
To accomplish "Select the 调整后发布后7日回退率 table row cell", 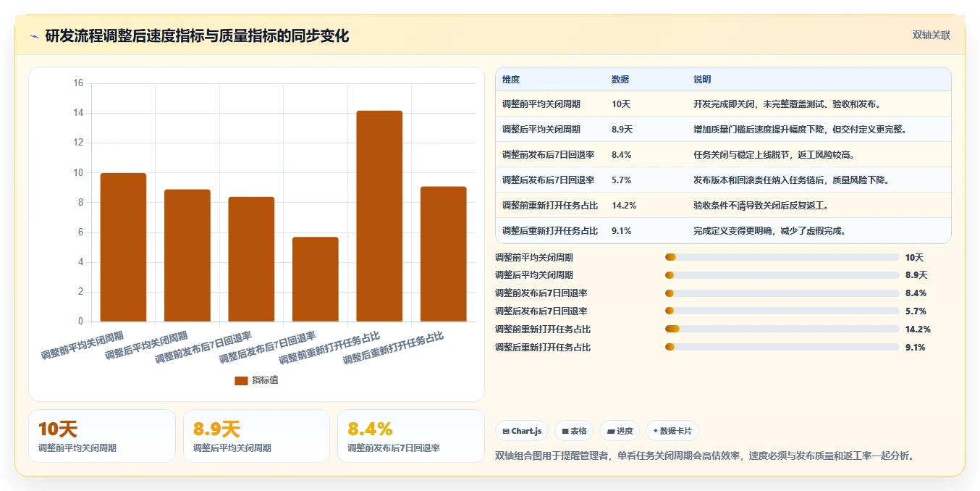I will 549,180.
